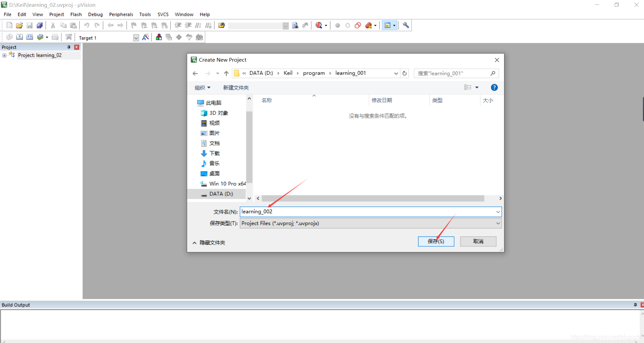Viewport: 644px width, 343px height.
Task: Click the Save All toolbar icon
Action: 40,25
